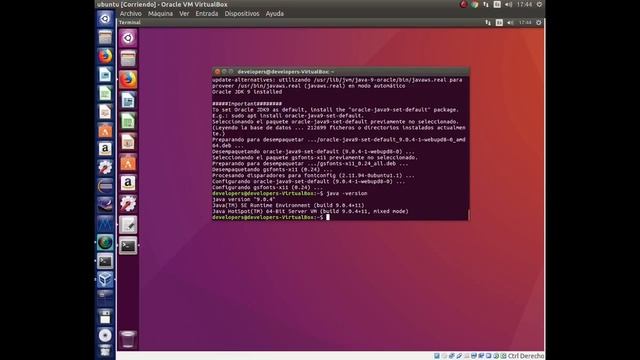Open the sound indicator in the guest top panel
Screen dimensions: 640x360
pos(510,22)
